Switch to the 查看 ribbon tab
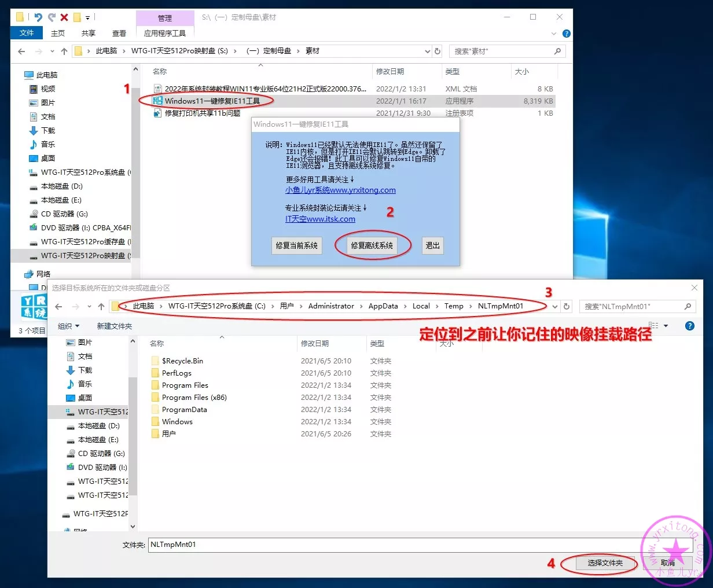713x588 pixels. tap(119, 33)
